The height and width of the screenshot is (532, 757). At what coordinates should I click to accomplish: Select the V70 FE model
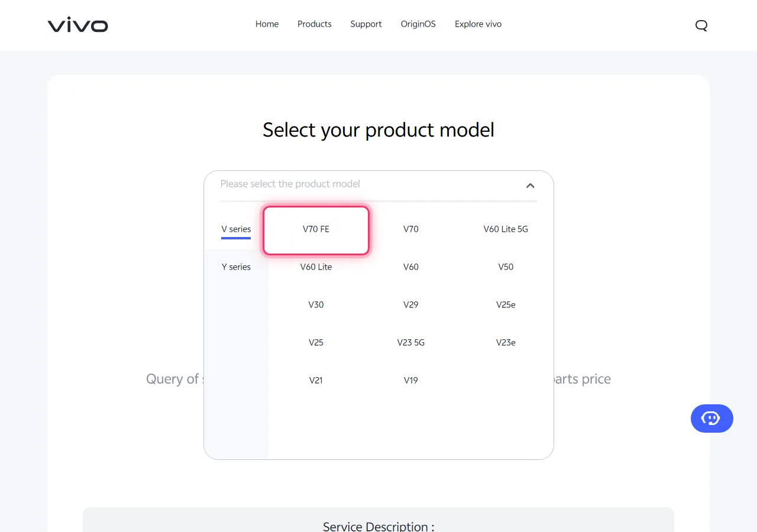pos(316,229)
